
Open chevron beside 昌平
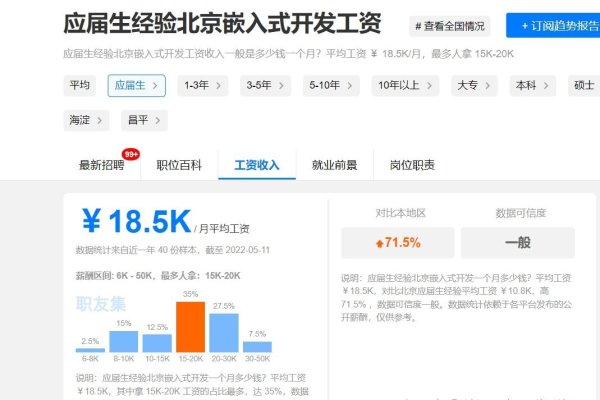coord(158,121)
